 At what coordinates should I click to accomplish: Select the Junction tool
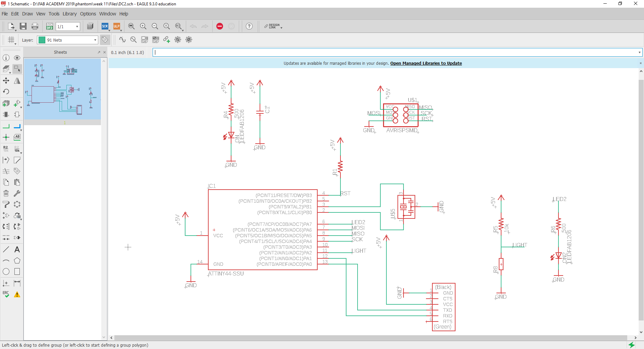point(6,137)
